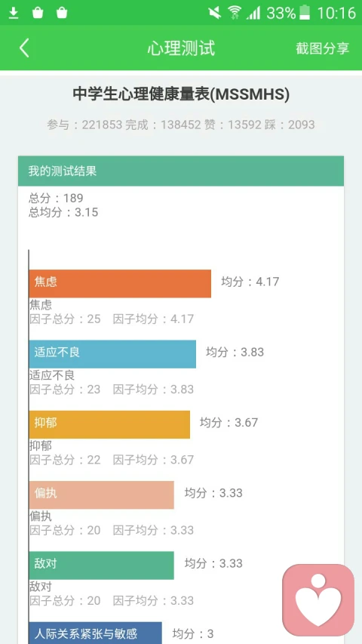
Task: Click the 我的测试结果 section header
Action: pyautogui.click(x=180, y=171)
